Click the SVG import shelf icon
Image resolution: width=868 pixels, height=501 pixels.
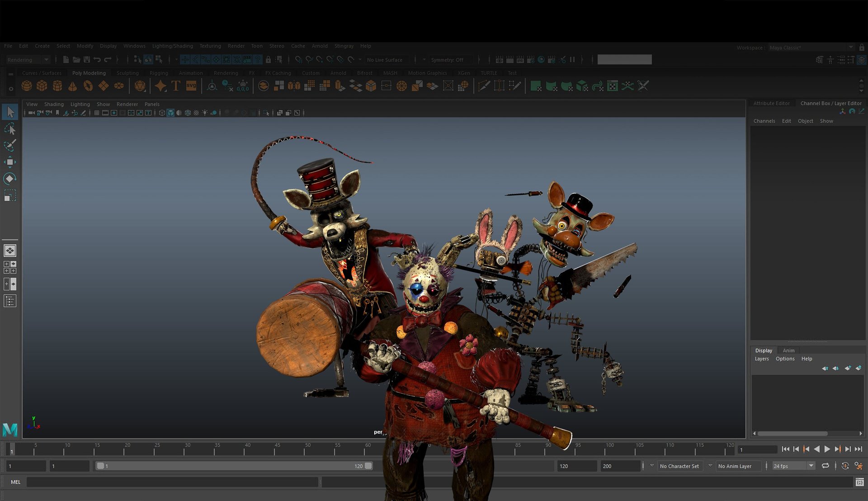(x=191, y=86)
